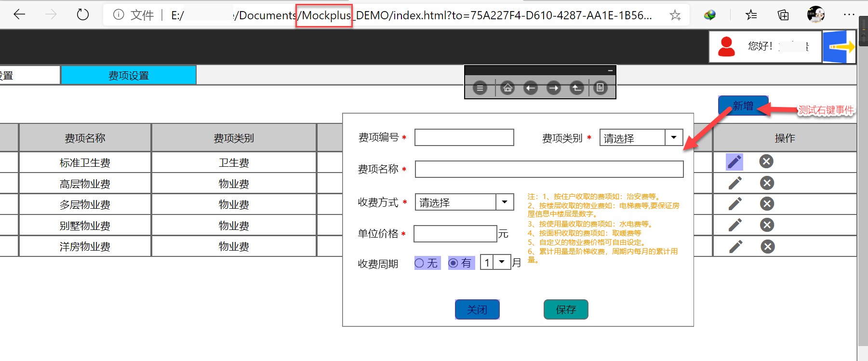Select the 高层物业费 cell
Viewport: 868px width, 361px height.
coord(85,184)
